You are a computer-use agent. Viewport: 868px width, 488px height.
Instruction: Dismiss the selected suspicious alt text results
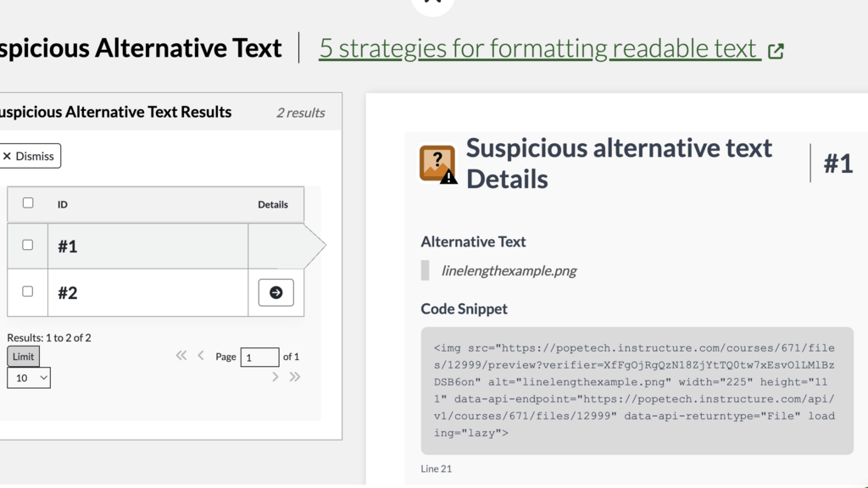coord(29,156)
